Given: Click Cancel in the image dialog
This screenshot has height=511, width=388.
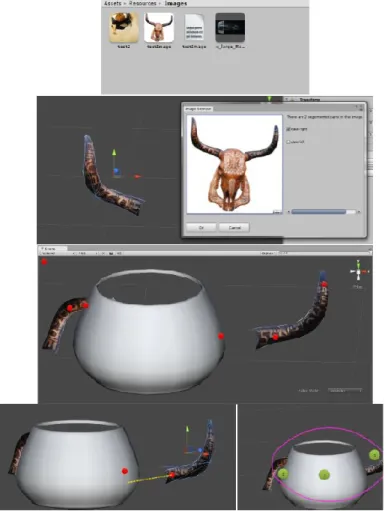Looking at the screenshot, I should point(234,228).
